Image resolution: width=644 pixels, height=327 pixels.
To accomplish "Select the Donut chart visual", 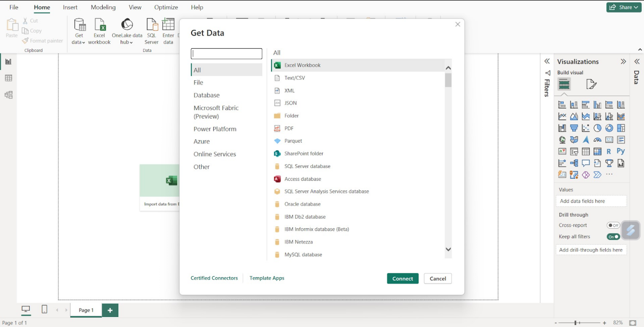I will click(x=609, y=128).
